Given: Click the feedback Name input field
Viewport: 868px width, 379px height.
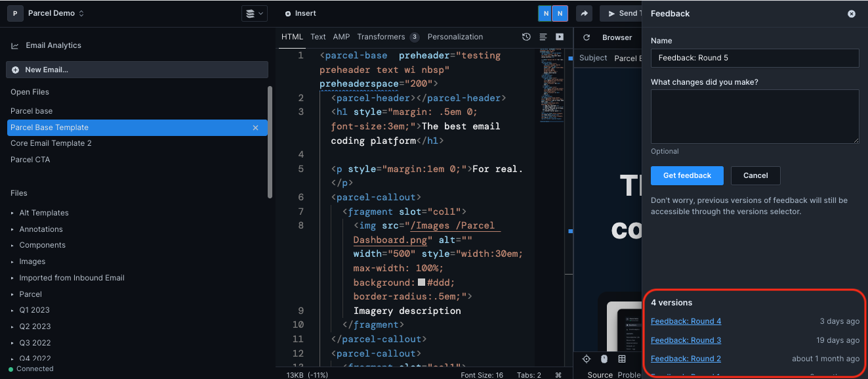Looking at the screenshot, I should coord(755,58).
